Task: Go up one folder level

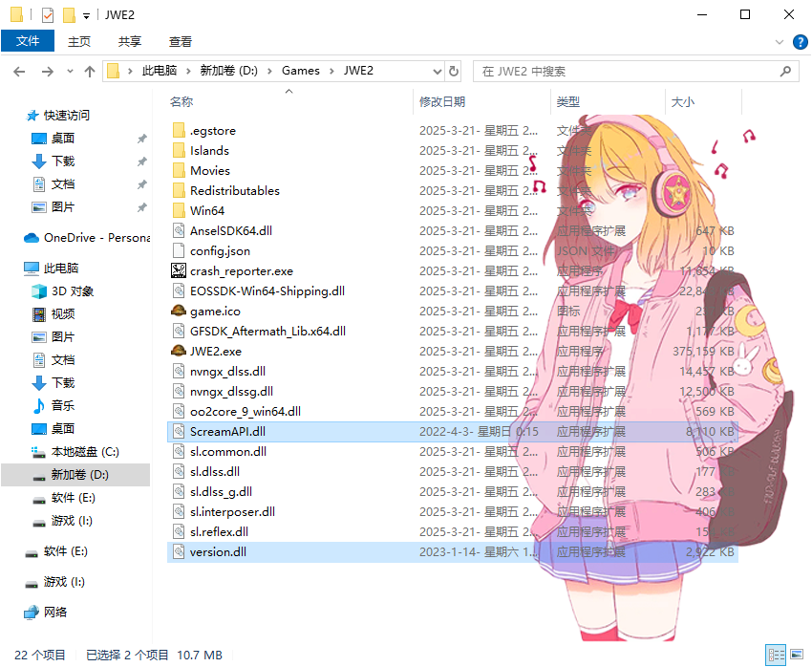Action: (90, 72)
